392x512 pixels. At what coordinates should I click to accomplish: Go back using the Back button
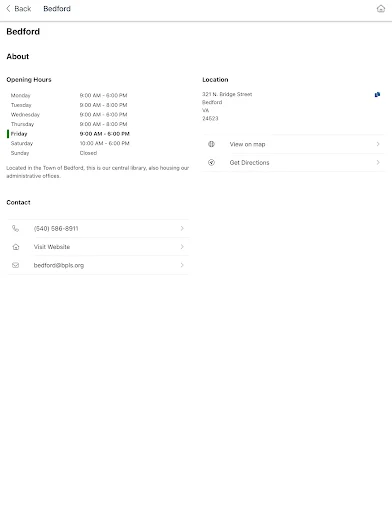[x=19, y=9]
